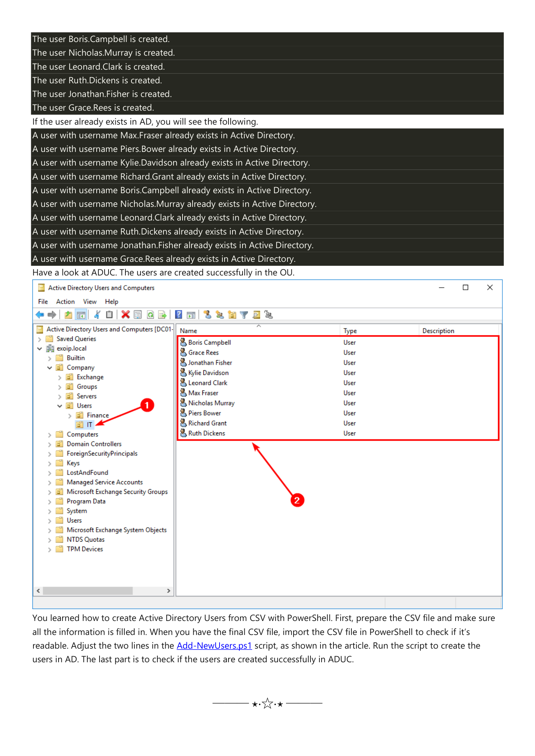Expand the Domain Controllers node
The width and height of the screenshot is (535, 756).
[50, 444]
